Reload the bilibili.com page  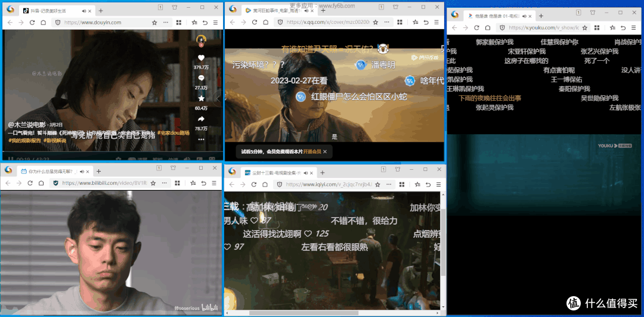pyautogui.click(x=30, y=183)
